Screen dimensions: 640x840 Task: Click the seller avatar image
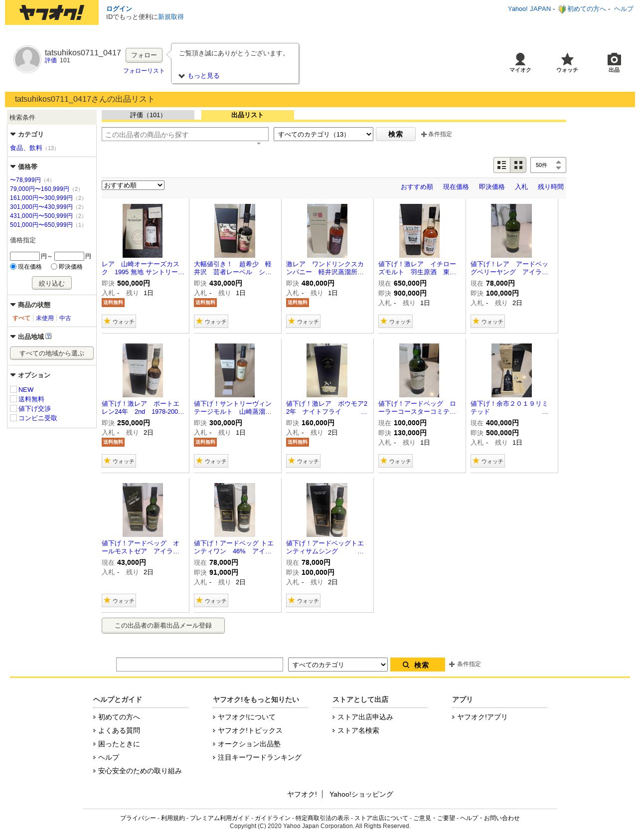coord(27,59)
